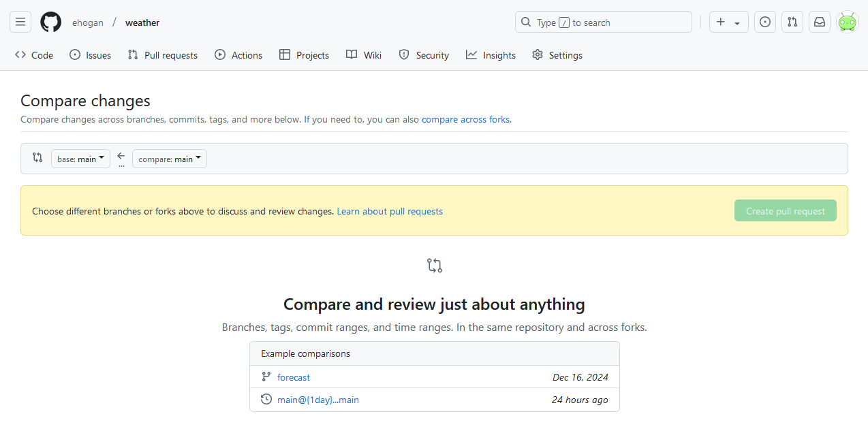The width and height of the screenshot is (868, 431).
Task: Click 'Compare and review just about anything' heading
Action: [434, 304]
